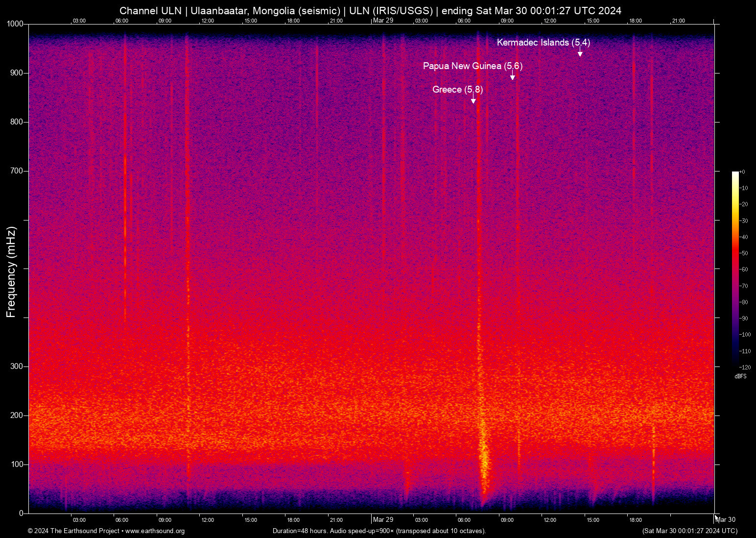Click the arrow under Kermadec Islands (5.4)

coord(580,52)
